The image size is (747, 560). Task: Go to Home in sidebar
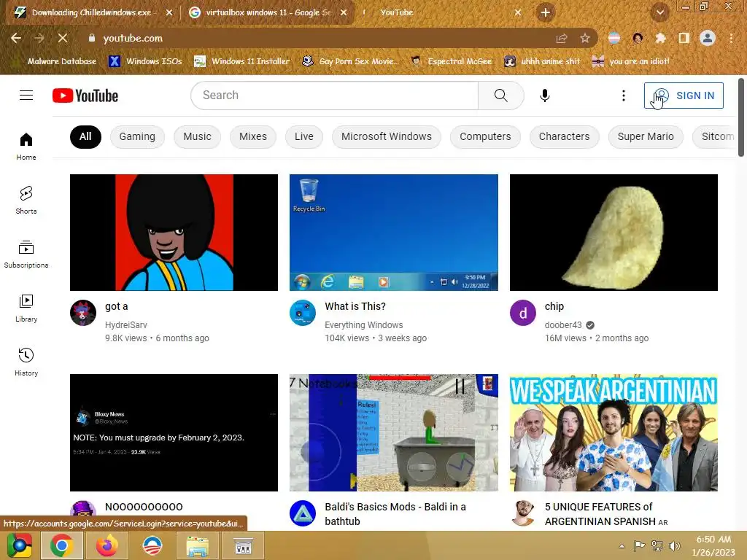(x=26, y=146)
